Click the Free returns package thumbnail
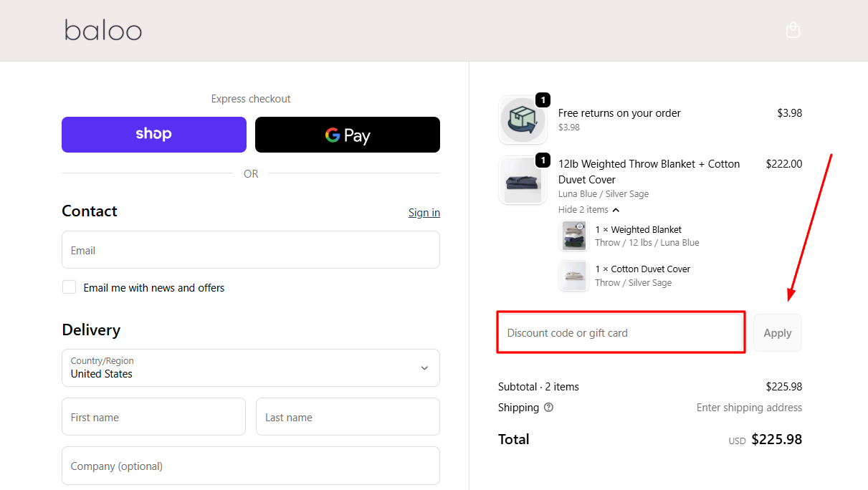The image size is (868, 490). coord(523,120)
